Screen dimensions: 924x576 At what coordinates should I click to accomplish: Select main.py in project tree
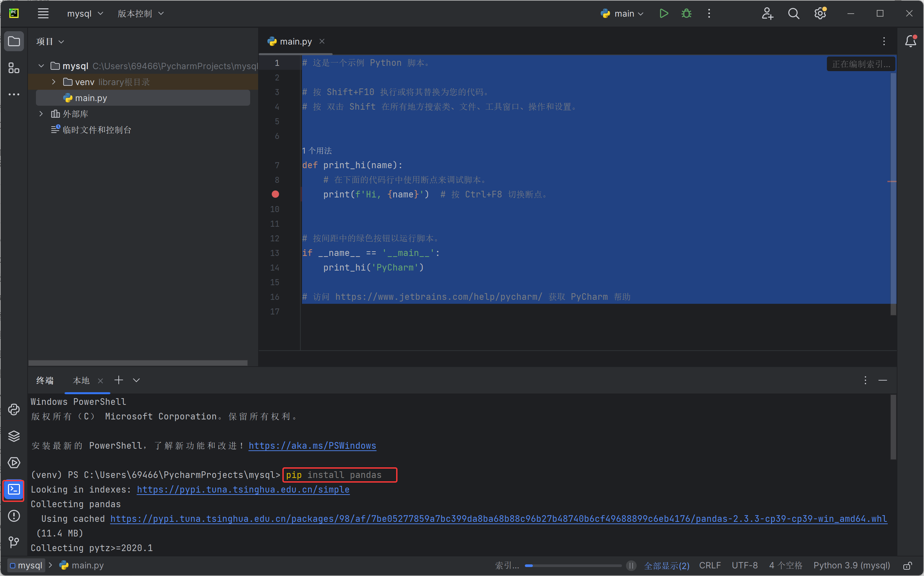point(143,98)
